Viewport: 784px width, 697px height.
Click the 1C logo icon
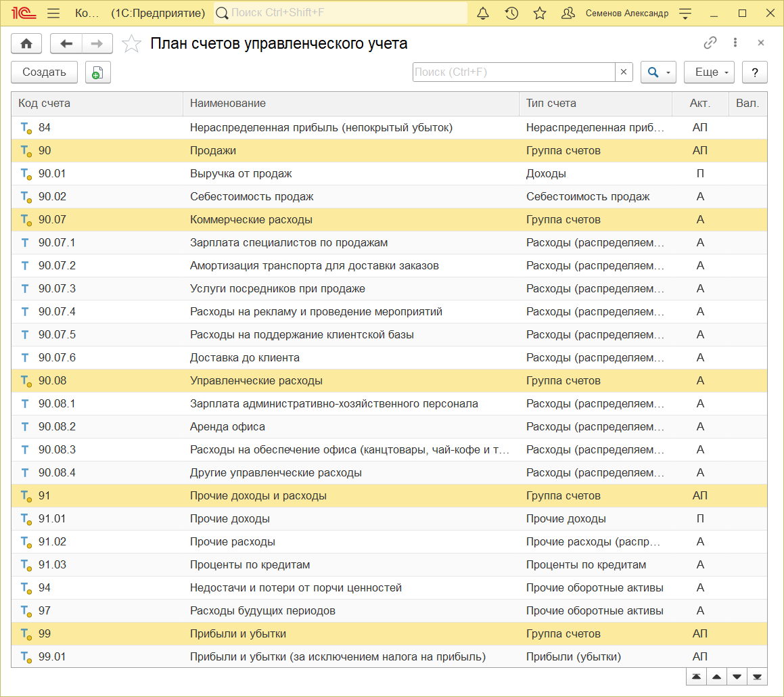(24, 13)
